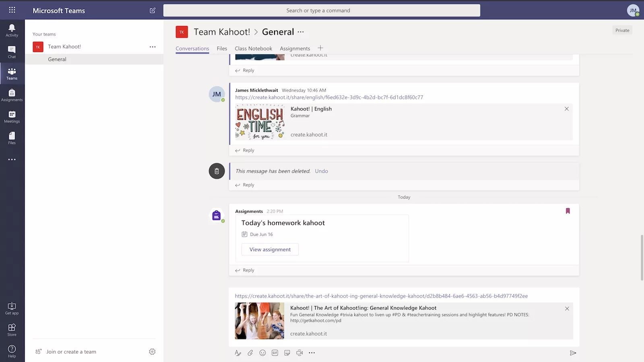The width and height of the screenshot is (644, 362).
Task: Open manage teams settings gear
Action: tap(152, 352)
